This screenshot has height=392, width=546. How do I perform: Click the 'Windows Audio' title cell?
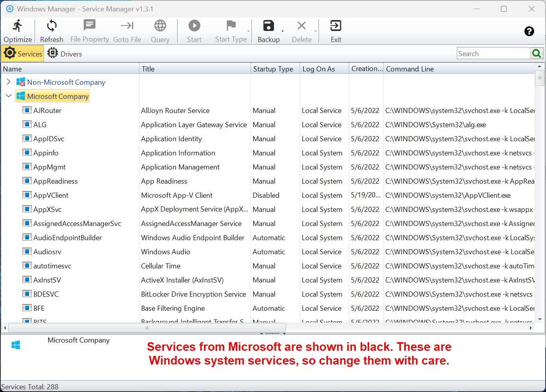click(166, 252)
